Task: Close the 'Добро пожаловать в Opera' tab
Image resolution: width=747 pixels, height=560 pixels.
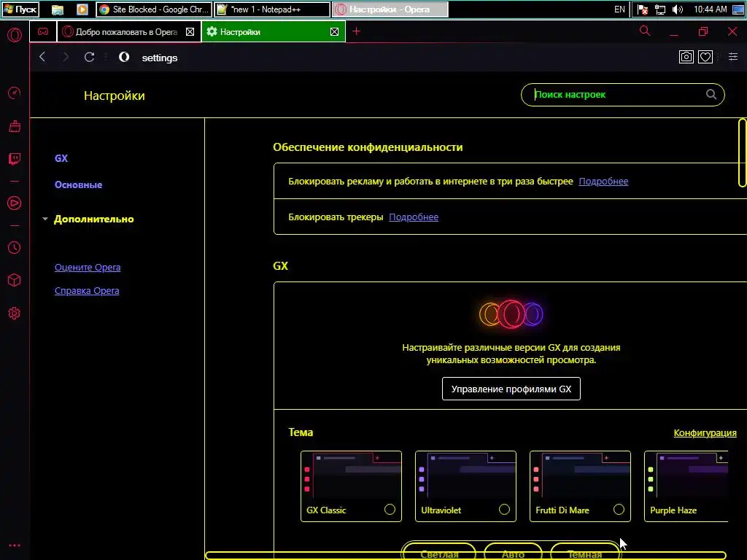Action: (190, 32)
